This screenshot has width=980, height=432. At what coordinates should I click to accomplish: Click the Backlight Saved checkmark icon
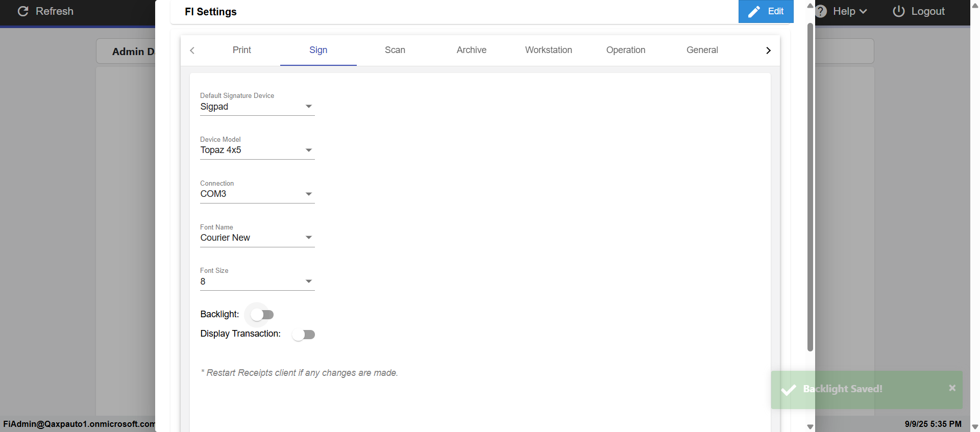pos(789,390)
